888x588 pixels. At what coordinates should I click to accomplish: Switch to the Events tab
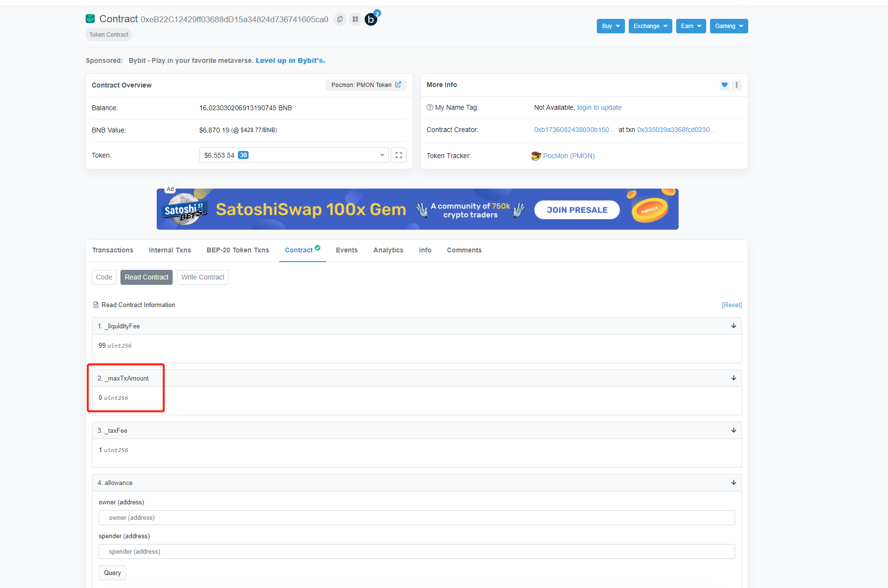(x=347, y=250)
